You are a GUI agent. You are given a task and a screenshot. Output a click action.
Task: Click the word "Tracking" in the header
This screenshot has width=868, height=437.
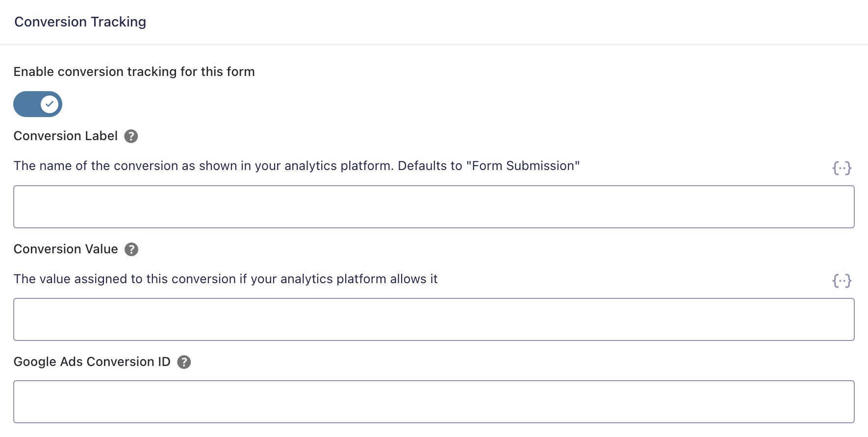(118, 22)
